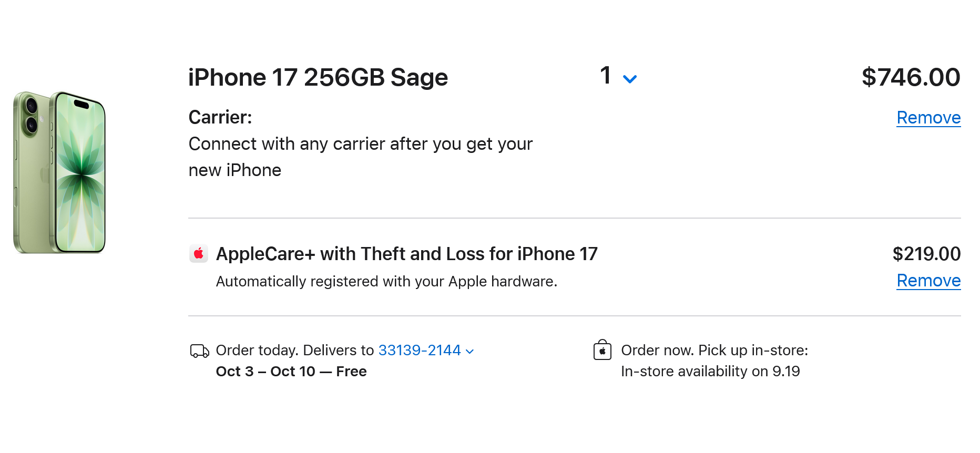Click the $746.00 price label

click(911, 77)
